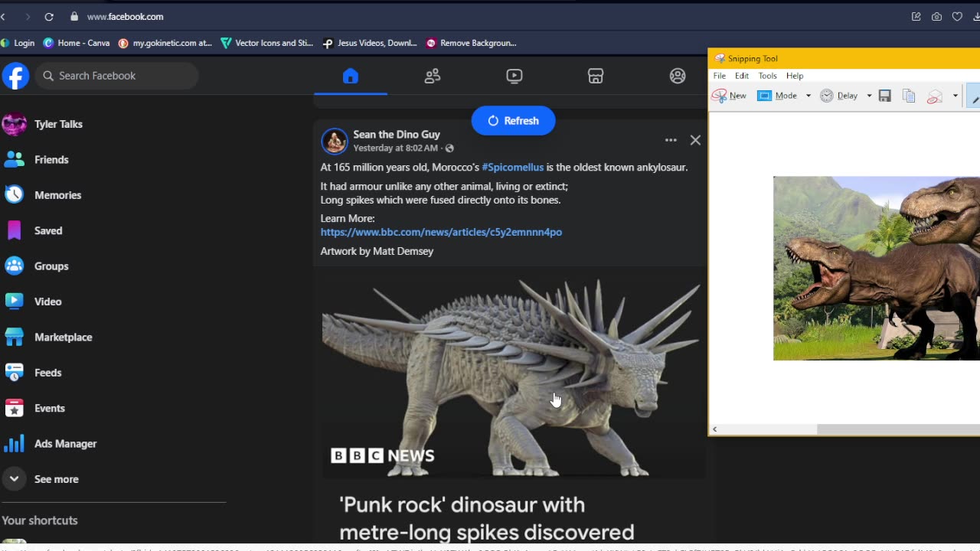The height and width of the screenshot is (551, 980).
Task: Click the Refresh feed button
Action: pos(513,121)
